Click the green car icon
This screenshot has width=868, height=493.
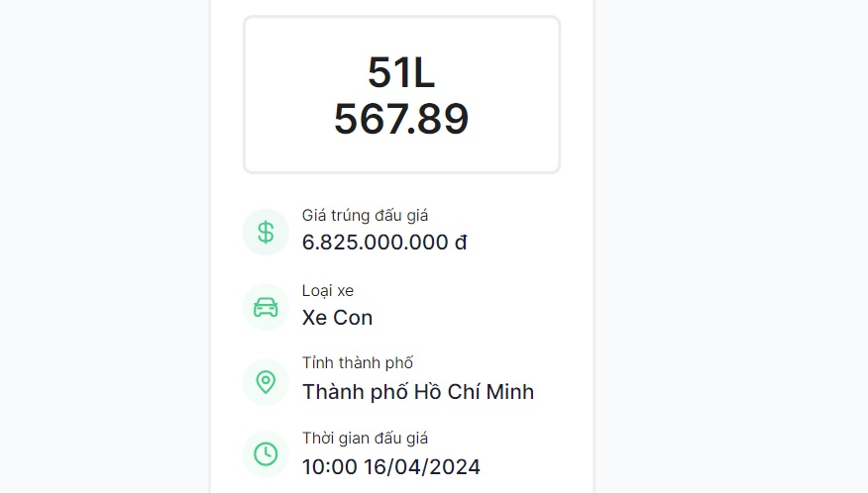point(266,307)
